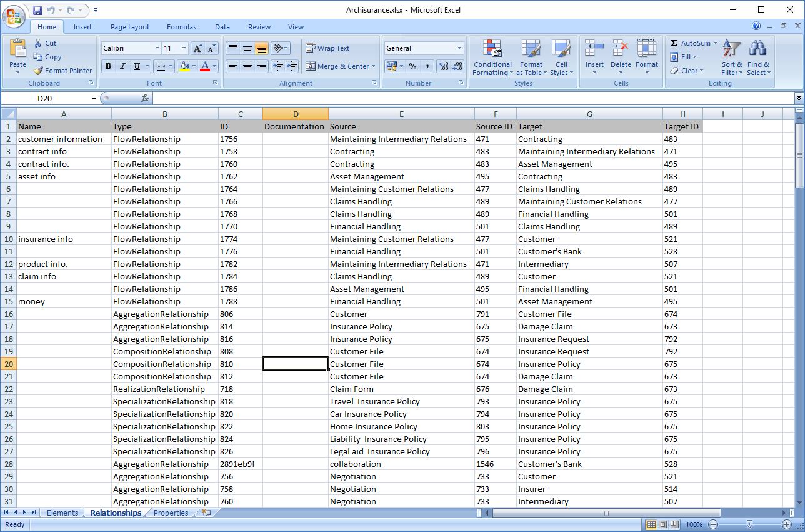805x532 pixels.
Task: Open Find & Select menu
Action: (x=759, y=58)
